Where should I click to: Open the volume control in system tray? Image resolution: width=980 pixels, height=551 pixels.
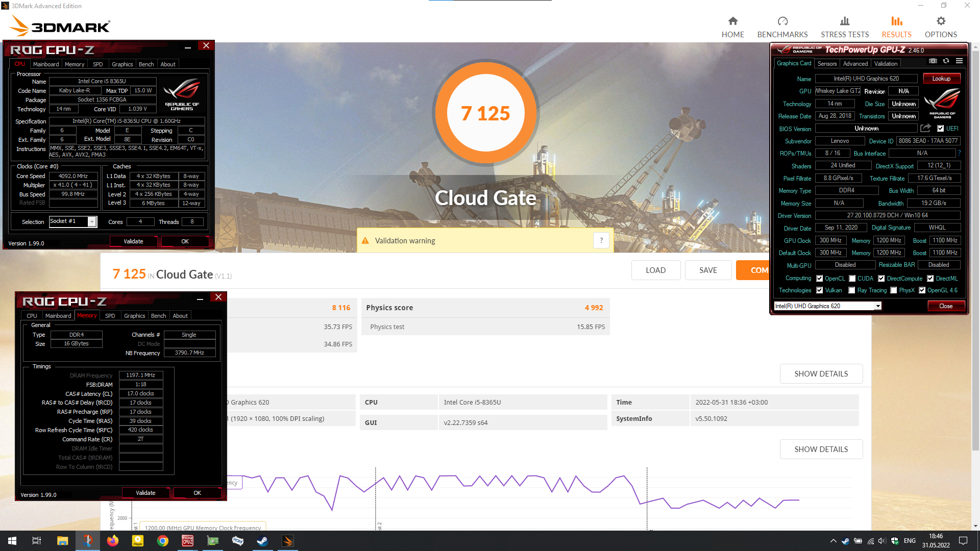pyautogui.click(x=882, y=541)
